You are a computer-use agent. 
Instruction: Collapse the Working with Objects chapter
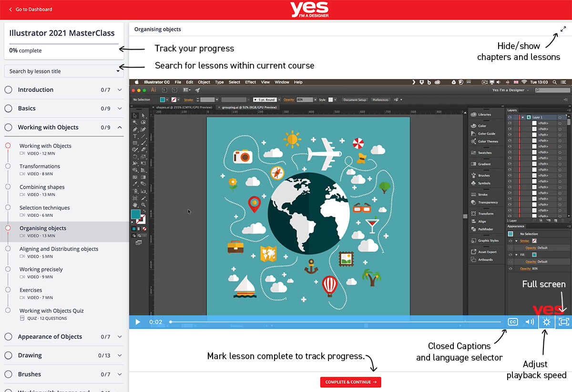[120, 128]
